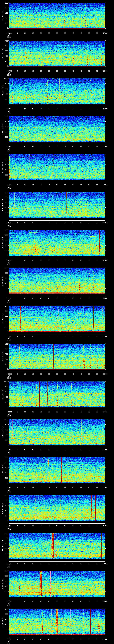Viewport: 114px width, 644px height.
Task: Click the '9:31:00' time axis label
Action: pos(9,601)
